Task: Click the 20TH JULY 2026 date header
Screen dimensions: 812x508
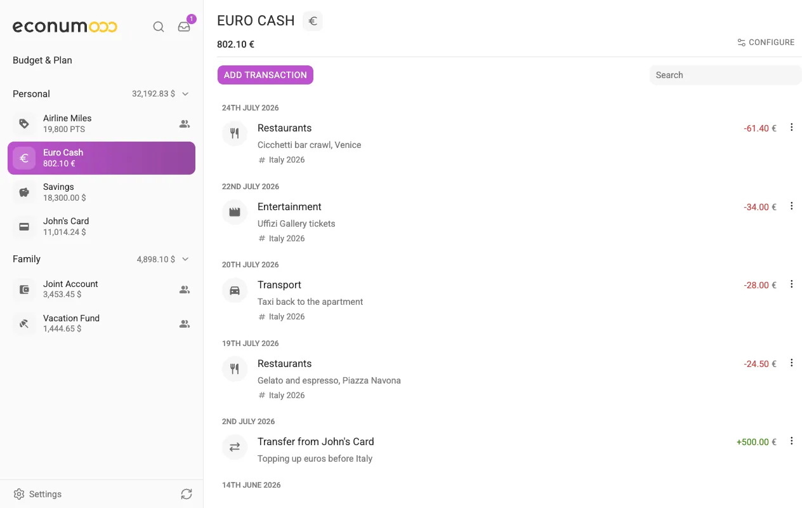Action: tap(251, 265)
